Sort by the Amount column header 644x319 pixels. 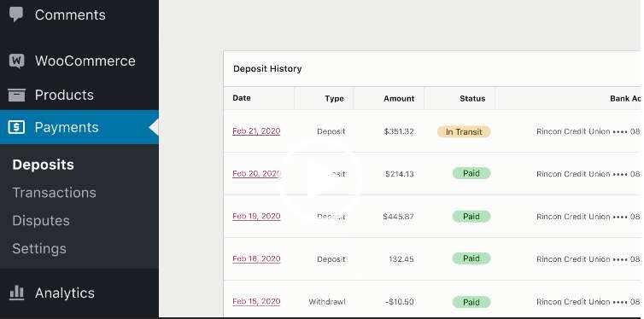(x=399, y=98)
